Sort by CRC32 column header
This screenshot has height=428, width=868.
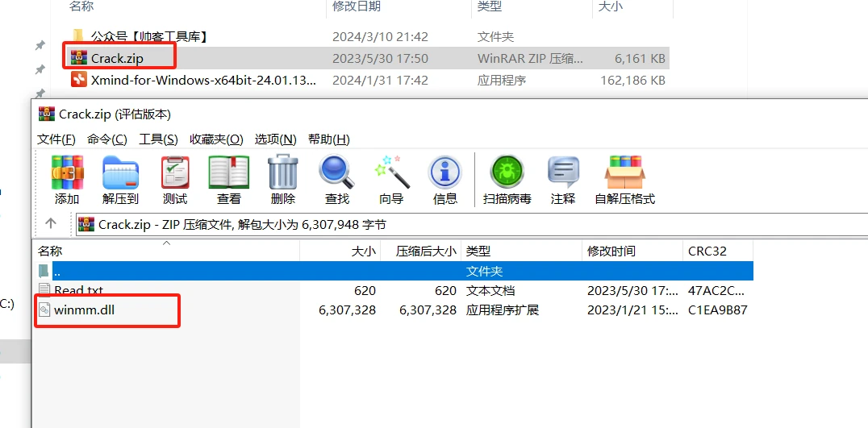click(718, 251)
